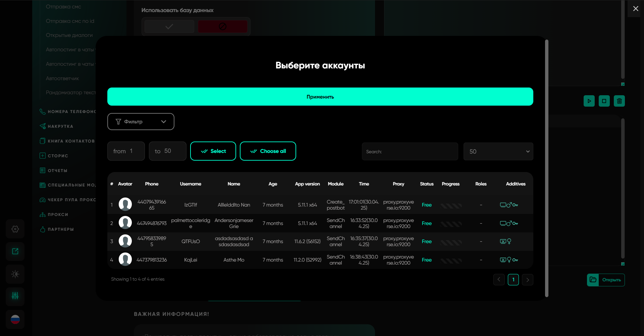Enable database usage with checkmark toggle
This screenshot has height=336, width=644.
point(169,26)
